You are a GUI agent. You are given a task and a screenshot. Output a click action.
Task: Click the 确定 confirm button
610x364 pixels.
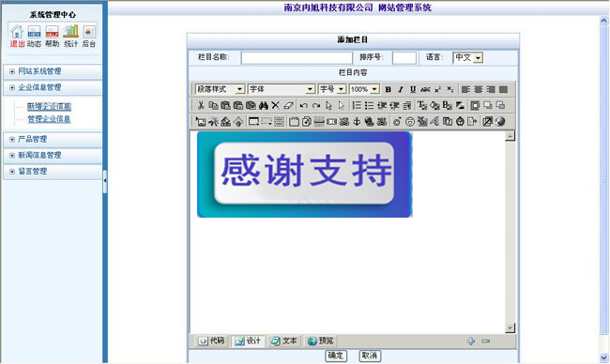pyautogui.click(x=336, y=356)
